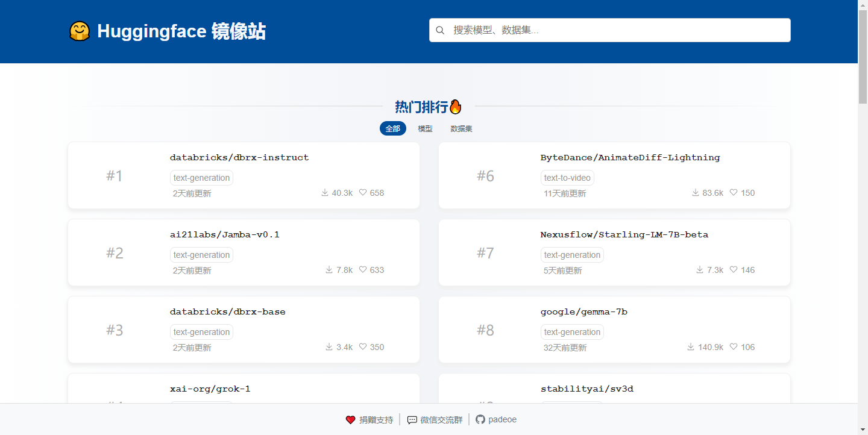
Task: Click heart icon on dbrx-instruct card
Action: click(363, 193)
